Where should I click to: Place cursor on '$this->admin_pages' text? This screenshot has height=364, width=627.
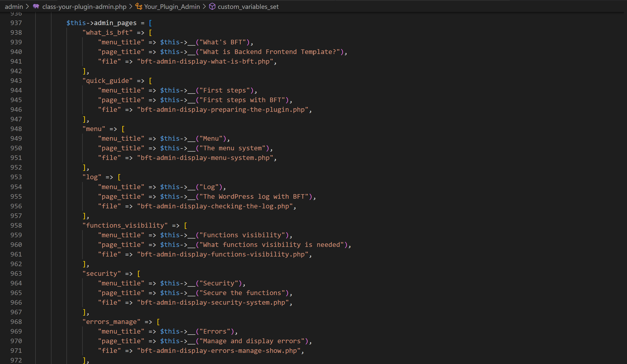point(101,23)
